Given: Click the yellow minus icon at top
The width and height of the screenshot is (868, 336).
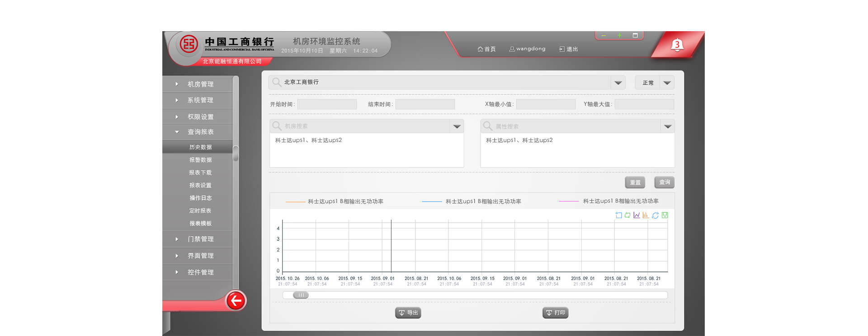Looking at the screenshot, I should (x=604, y=35).
